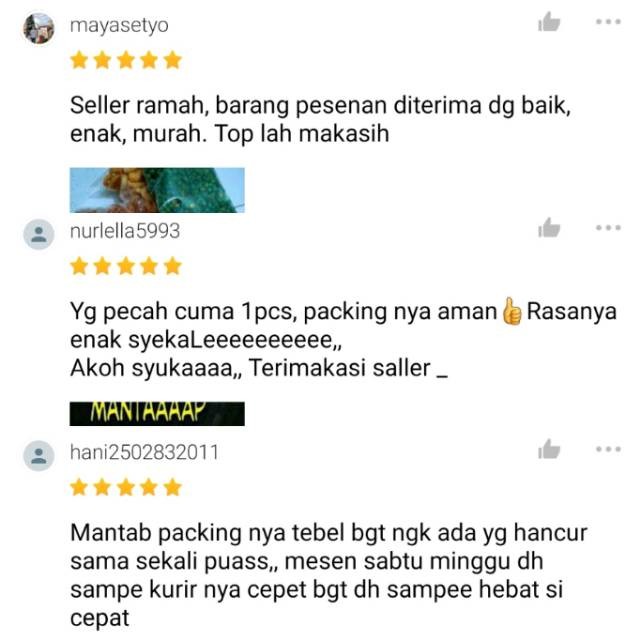This screenshot has width=640, height=640.
Task: Tap the five-star rating of mayasetyo
Action: [126, 60]
